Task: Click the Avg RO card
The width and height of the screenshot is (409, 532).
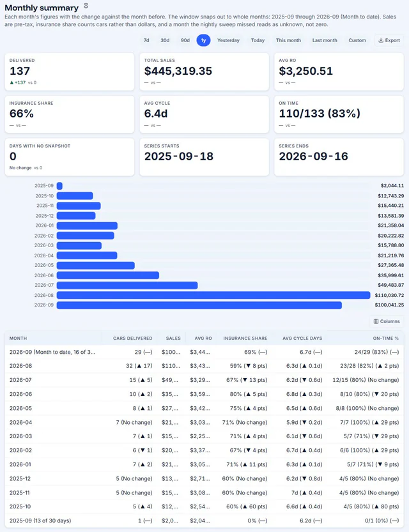Action: [x=339, y=72]
